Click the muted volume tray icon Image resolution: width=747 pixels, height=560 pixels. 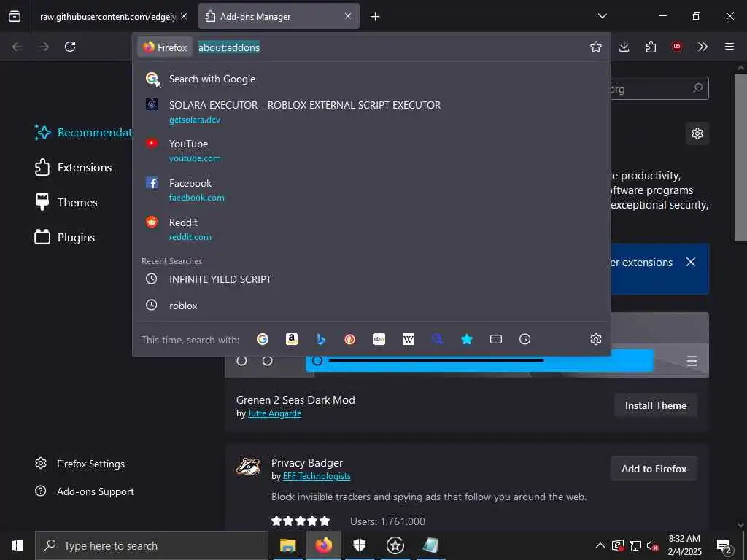coord(653,545)
